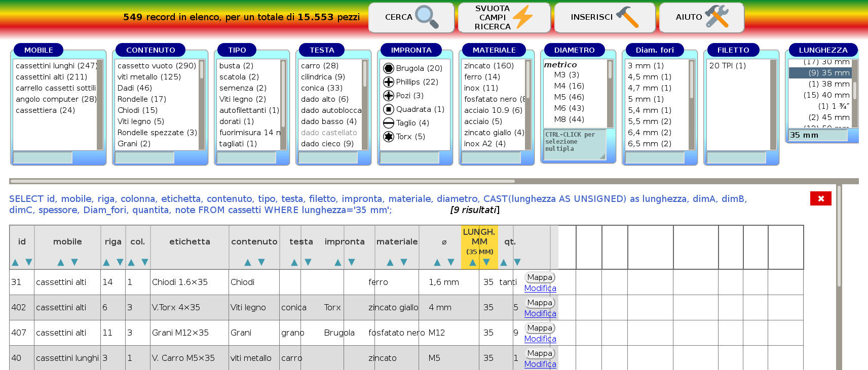
Task: Open AIUTO with the tools icon
Action: pyautogui.click(x=701, y=17)
